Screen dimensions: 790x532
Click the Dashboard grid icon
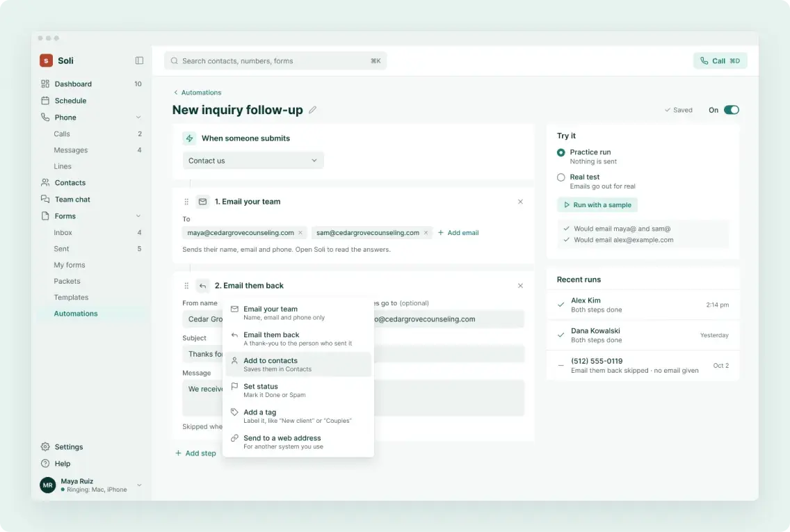click(45, 83)
